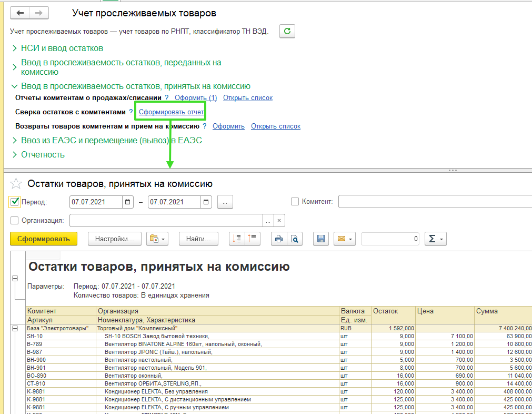532x414 pixels.
Task: Enable the Организация filter checkbox
Action: (x=14, y=221)
